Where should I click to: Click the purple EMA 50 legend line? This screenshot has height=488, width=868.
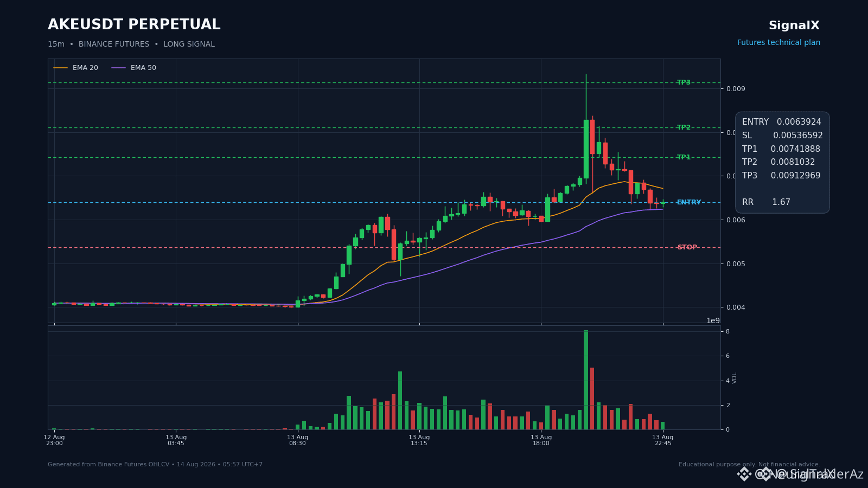[x=119, y=68]
